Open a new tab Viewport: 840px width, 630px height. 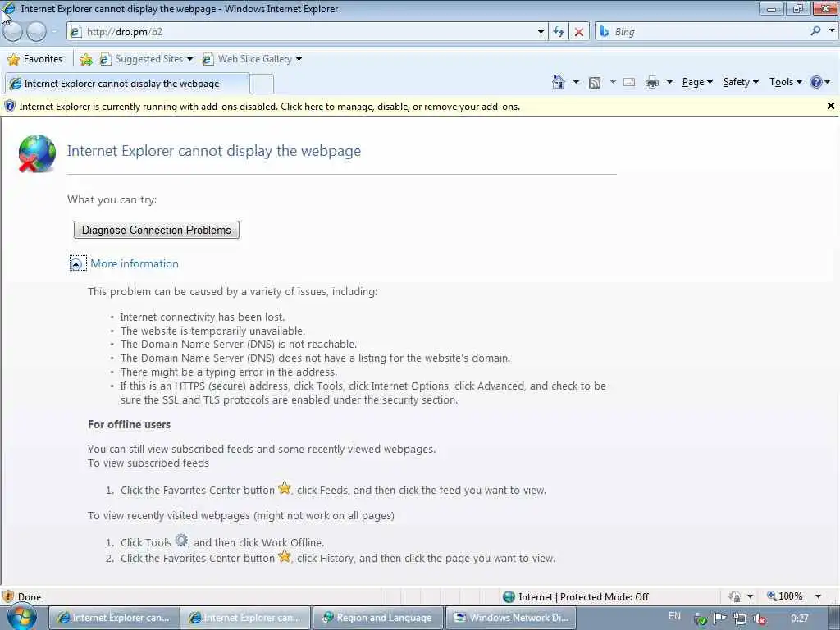click(262, 84)
